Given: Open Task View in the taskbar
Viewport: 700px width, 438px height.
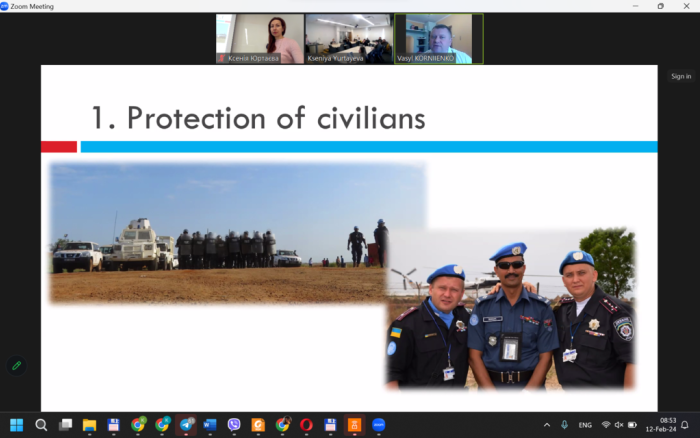Looking at the screenshot, I should [65, 425].
